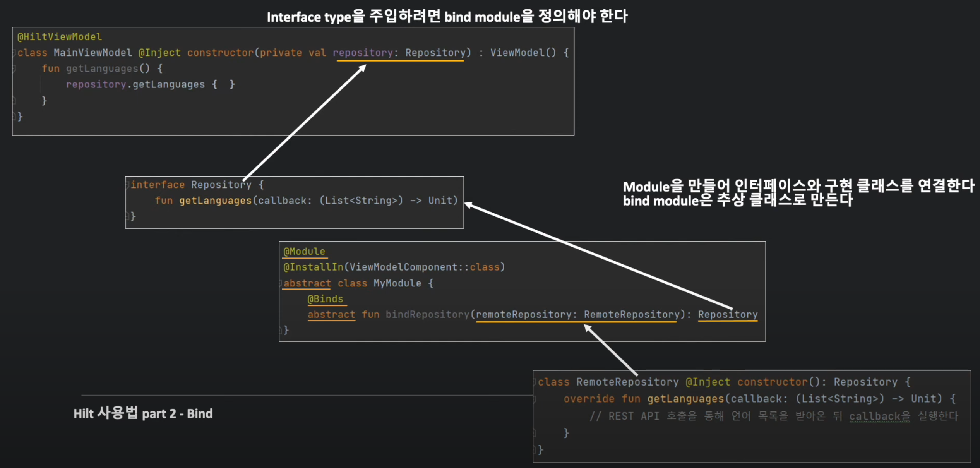Click the underlined repository constructor parameter in MainViewModel
This screenshot has width=980, height=468.
363,53
